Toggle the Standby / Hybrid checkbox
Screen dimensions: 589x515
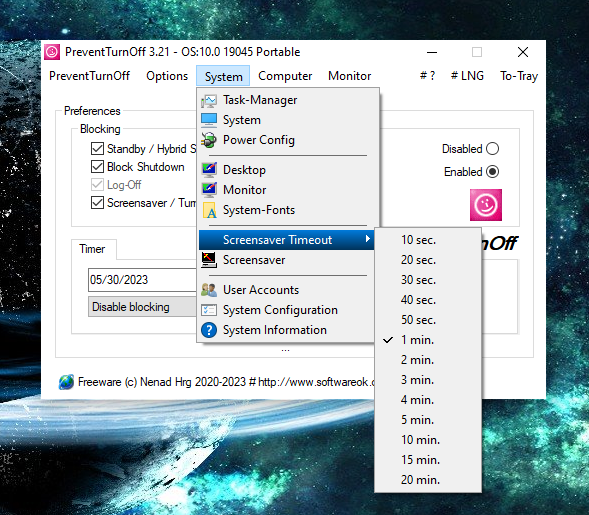(97, 149)
